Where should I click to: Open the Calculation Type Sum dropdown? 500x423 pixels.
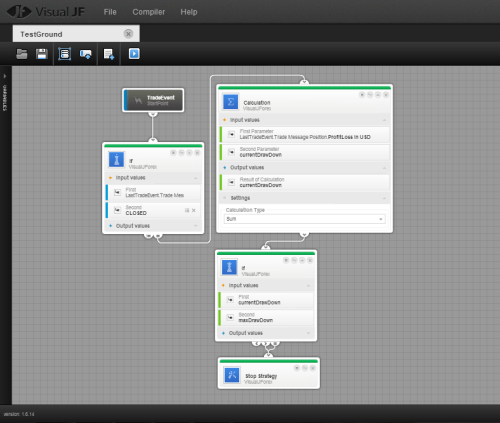click(305, 219)
